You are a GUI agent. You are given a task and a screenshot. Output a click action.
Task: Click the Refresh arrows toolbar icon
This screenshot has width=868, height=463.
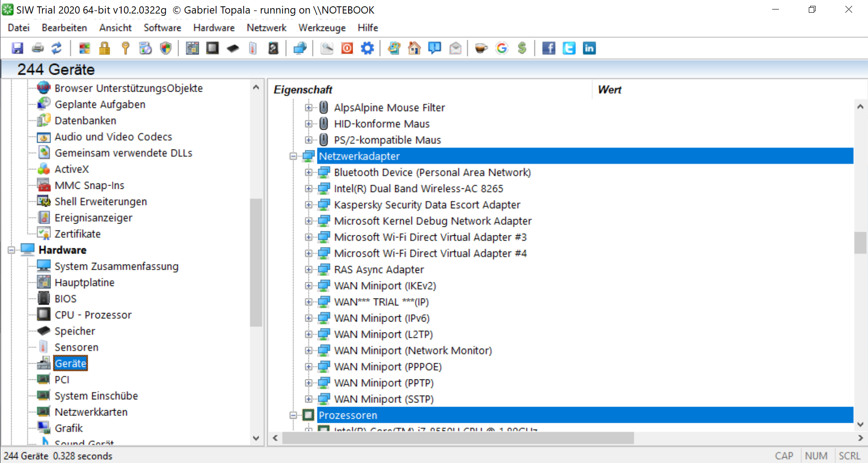57,48
